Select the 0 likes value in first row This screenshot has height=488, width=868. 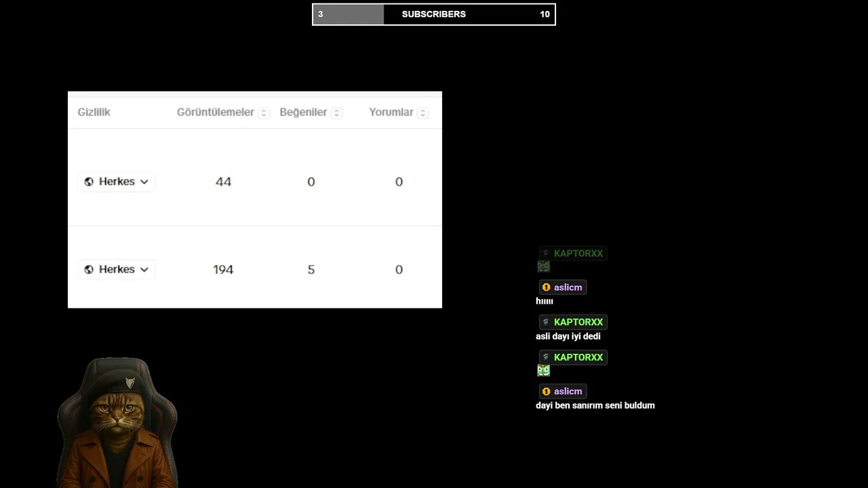(311, 182)
